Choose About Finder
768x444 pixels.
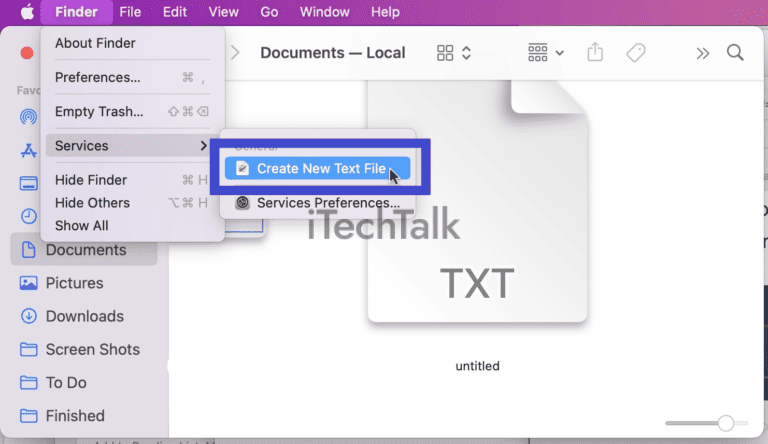[x=132, y=43]
